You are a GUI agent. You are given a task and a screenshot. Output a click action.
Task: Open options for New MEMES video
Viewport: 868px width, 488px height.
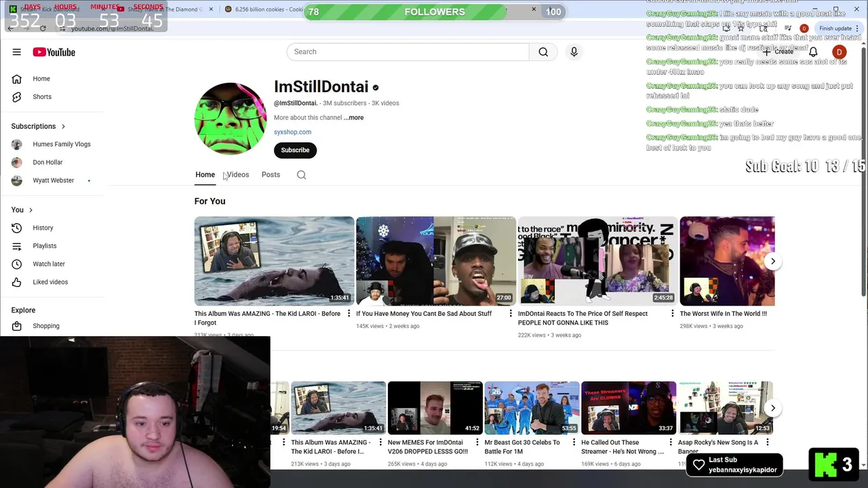(x=477, y=442)
